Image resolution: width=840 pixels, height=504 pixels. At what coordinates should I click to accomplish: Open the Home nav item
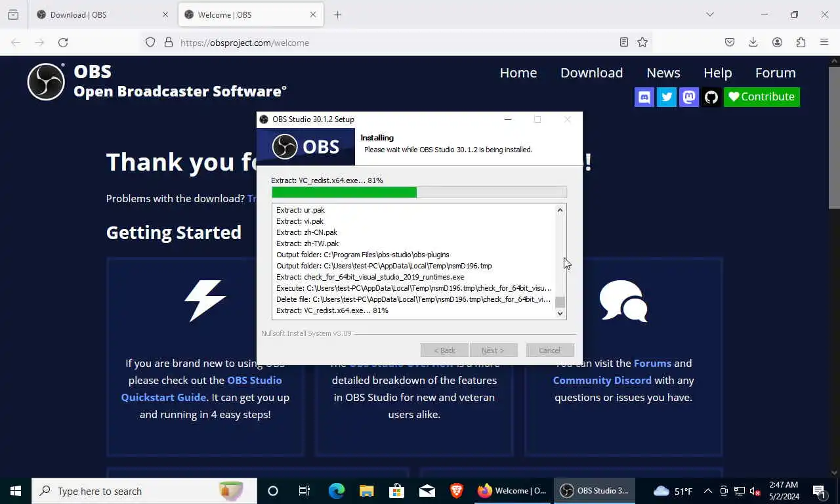point(518,73)
